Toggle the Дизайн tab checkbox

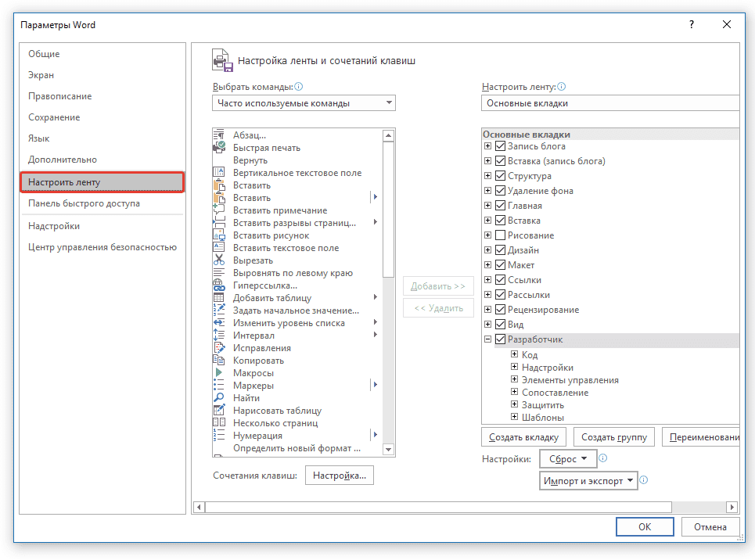pos(501,250)
